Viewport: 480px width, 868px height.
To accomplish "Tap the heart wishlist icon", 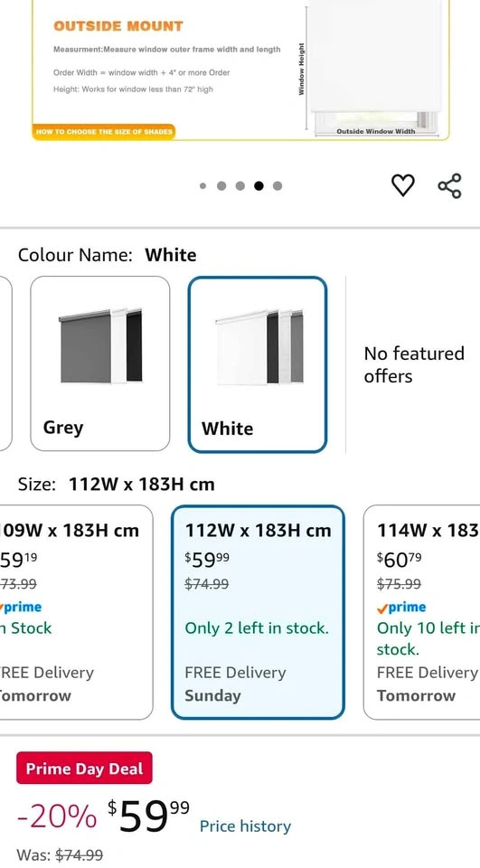I will (x=403, y=185).
